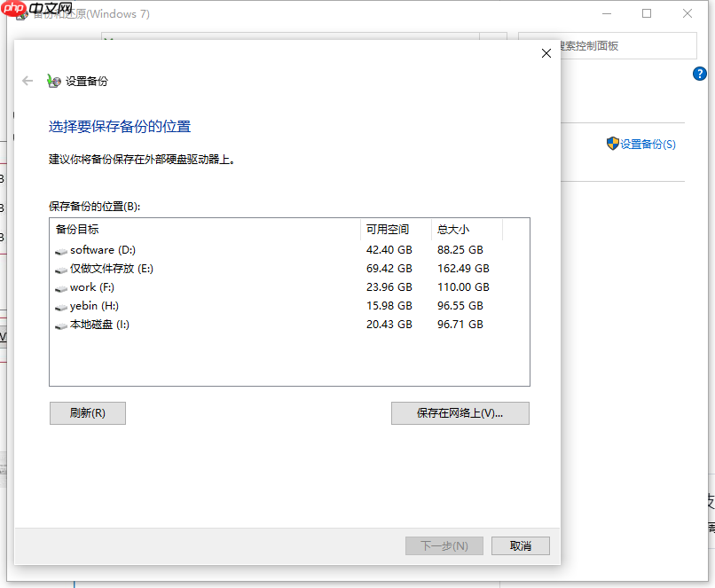The image size is (715, 588).
Task: Sort by the 备份目标 column header
Action: (80, 229)
